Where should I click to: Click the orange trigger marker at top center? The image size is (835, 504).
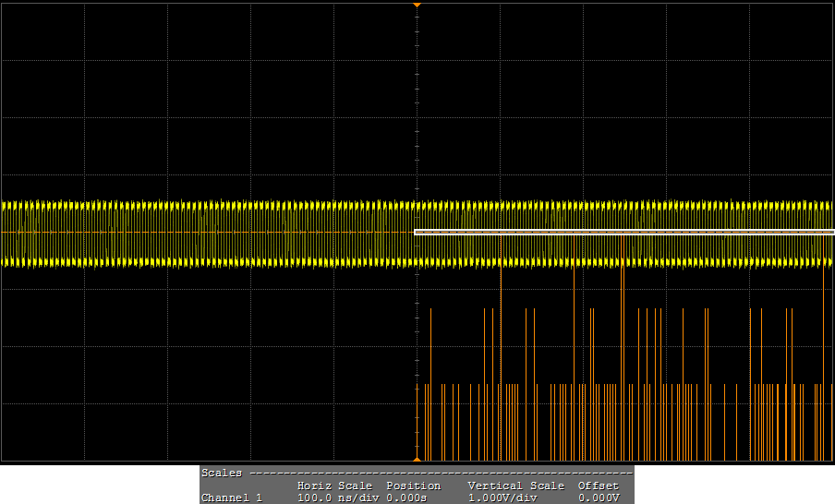click(x=417, y=6)
